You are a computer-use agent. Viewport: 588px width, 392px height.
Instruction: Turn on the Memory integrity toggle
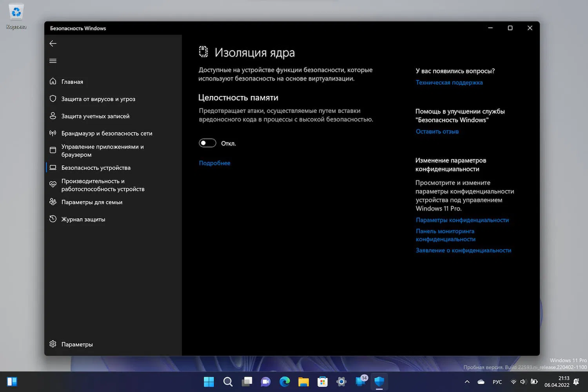pos(207,143)
